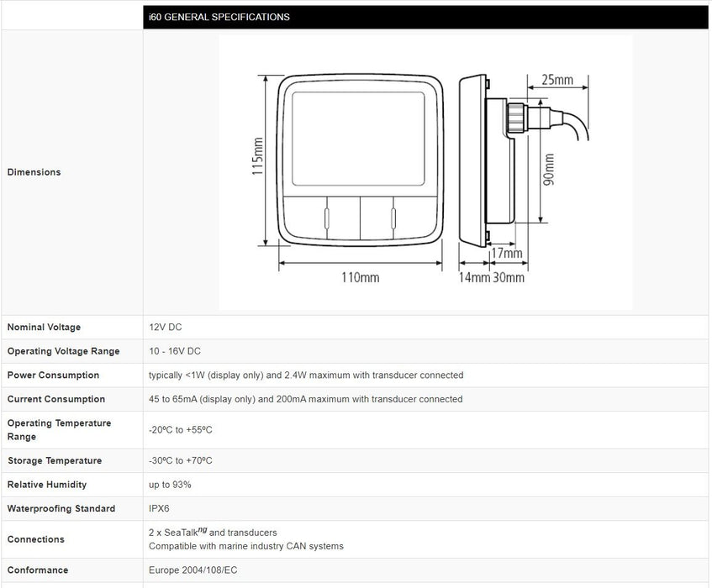Click the IPX6 waterproofing value
The width and height of the screenshot is (712, 588).
[160, 508]
